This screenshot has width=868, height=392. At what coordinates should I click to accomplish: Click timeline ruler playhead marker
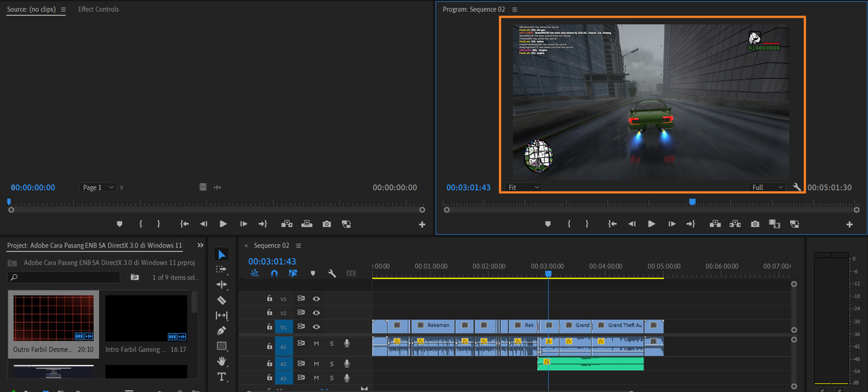(x=548, y=273)
